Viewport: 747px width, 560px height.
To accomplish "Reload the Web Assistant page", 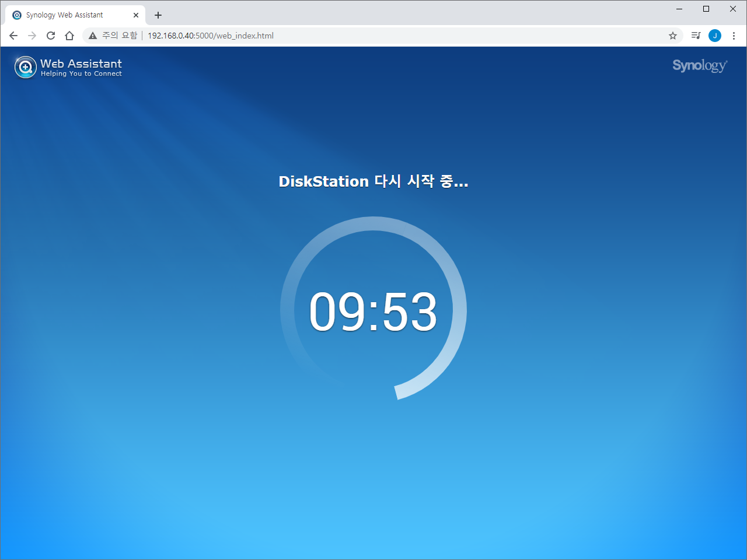I will pos(51,36).
